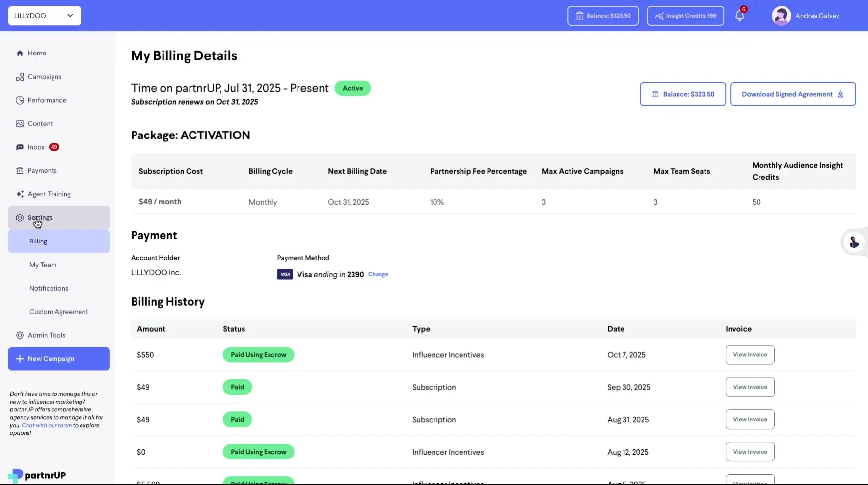868x485 pixels.
Task: Open the Custom Agreement settings page
Action: 58,311
